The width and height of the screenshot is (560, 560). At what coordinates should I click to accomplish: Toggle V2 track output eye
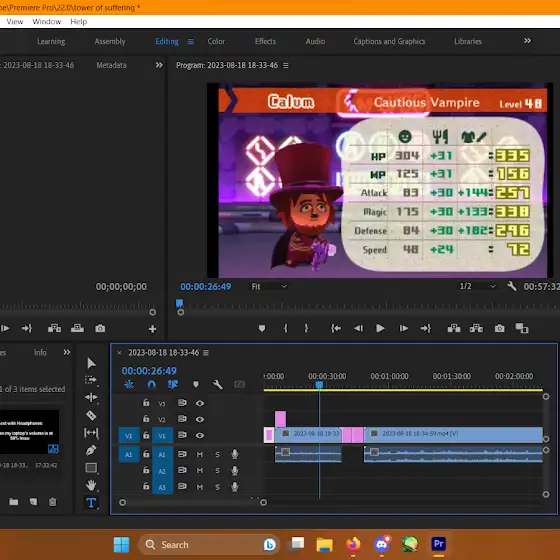[200, 419]
